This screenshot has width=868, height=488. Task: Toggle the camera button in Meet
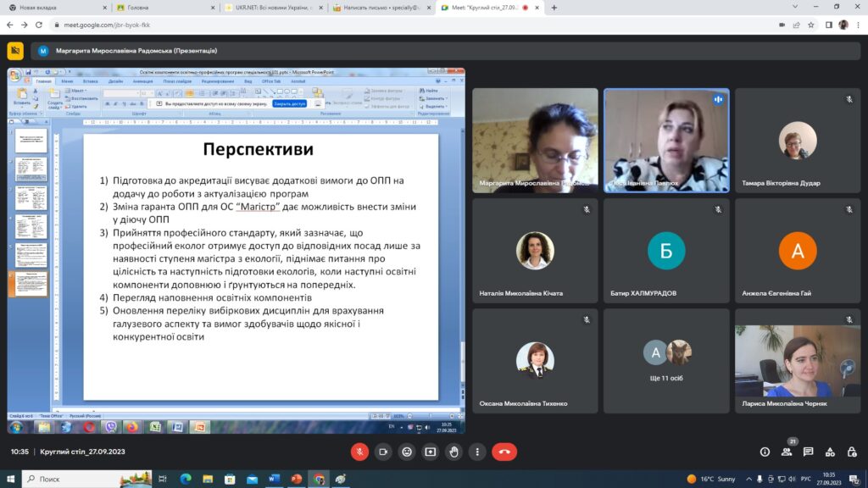[x=383, y=452]
